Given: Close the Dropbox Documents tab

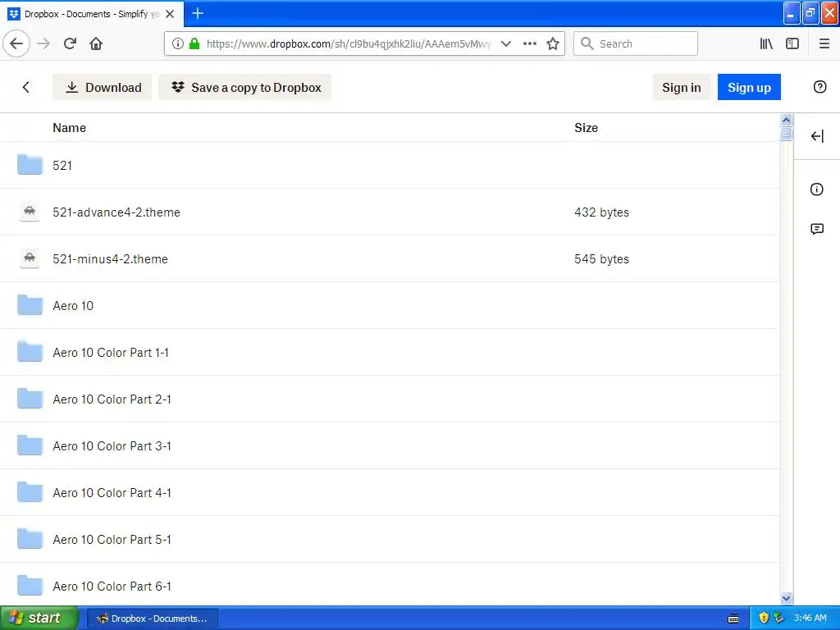Looking at the screenshot, I should click(170, 14).
